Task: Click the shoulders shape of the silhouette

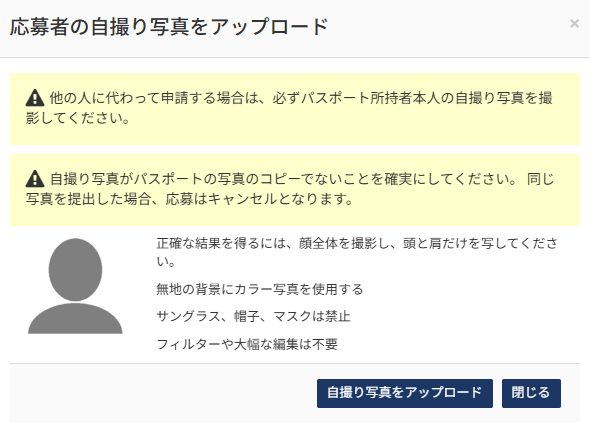Action: 75,318
